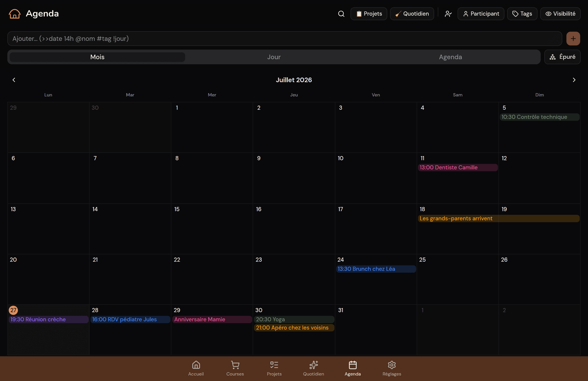This screenshot has height=381, width=588.
Task: Open Quotidien sparkles in bottom navigation
Action: click(x=314, y=368)
